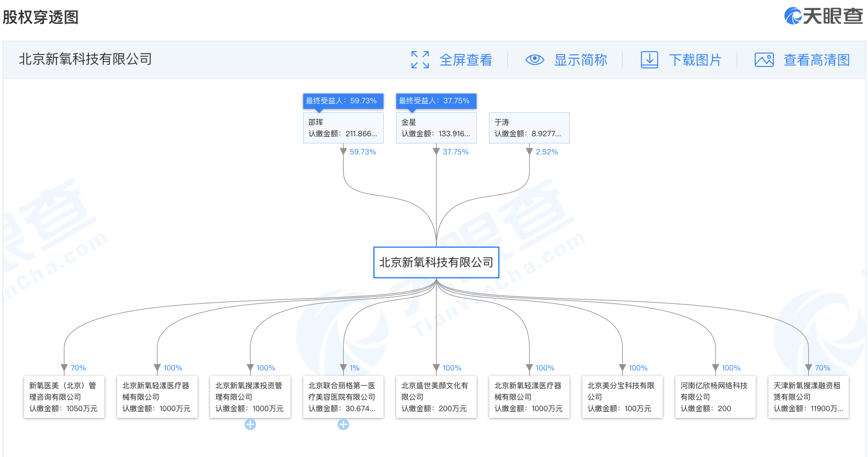Toggle 显示简称 to show abbreviated names
Screen dimensions: 868x457
(580, 60)
